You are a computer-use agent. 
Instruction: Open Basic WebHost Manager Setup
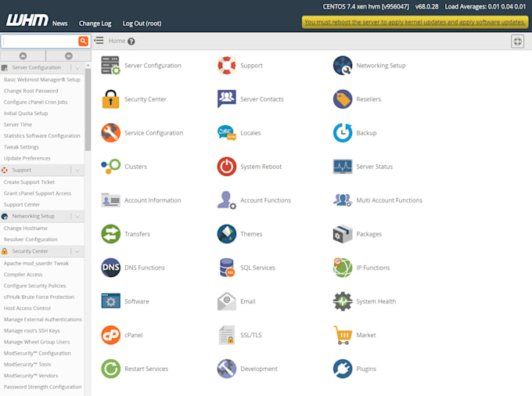[42, 79]
